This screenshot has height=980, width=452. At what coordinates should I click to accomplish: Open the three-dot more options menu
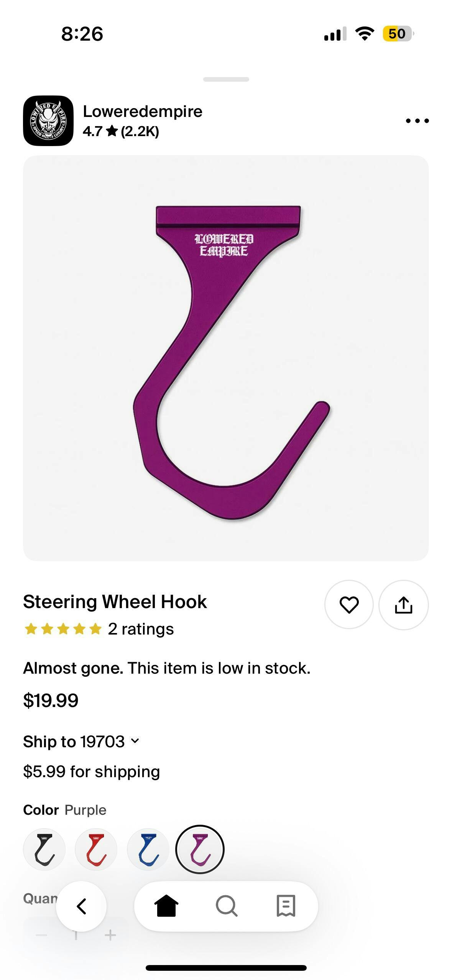(x=417, y=121)
